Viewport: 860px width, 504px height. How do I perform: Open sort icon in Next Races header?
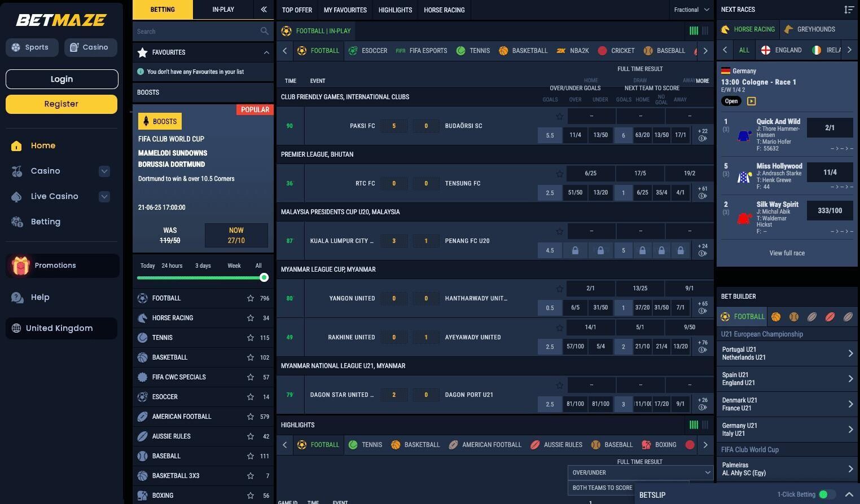tap(849, 10)
